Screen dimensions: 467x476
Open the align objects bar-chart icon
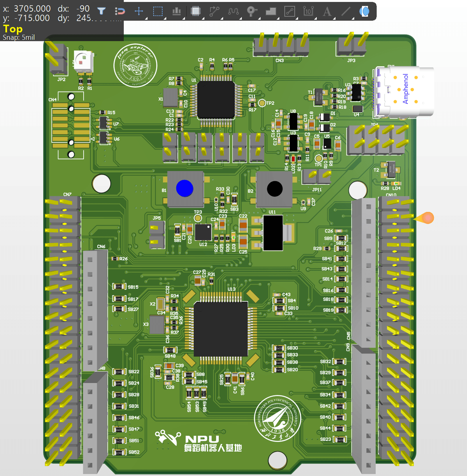point(177,11)
